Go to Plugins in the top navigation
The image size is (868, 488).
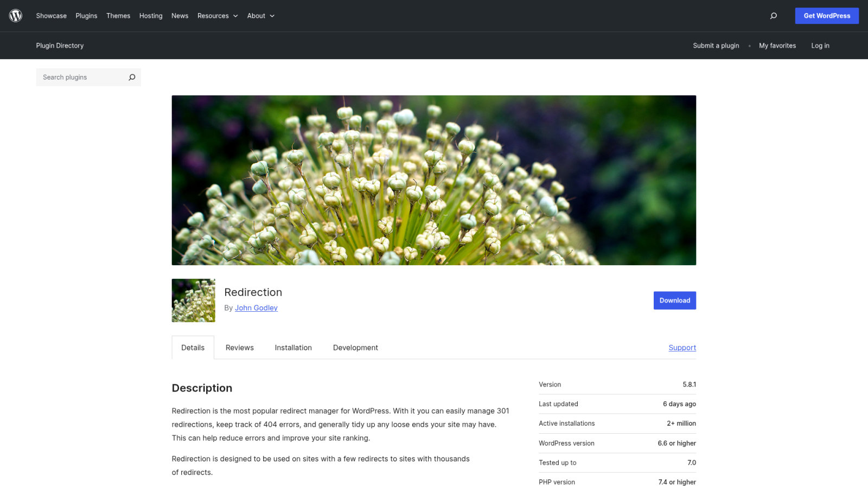[x=86, y=16]
